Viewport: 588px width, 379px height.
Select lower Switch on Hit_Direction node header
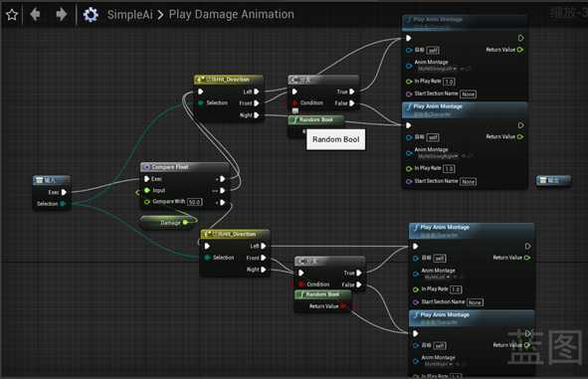[235, 234]
